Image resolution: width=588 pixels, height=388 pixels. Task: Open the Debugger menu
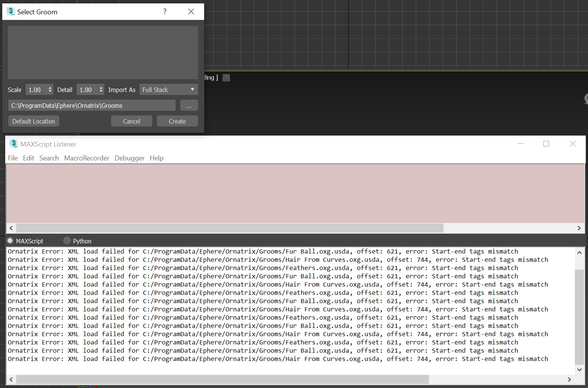(x=129, y=158)
